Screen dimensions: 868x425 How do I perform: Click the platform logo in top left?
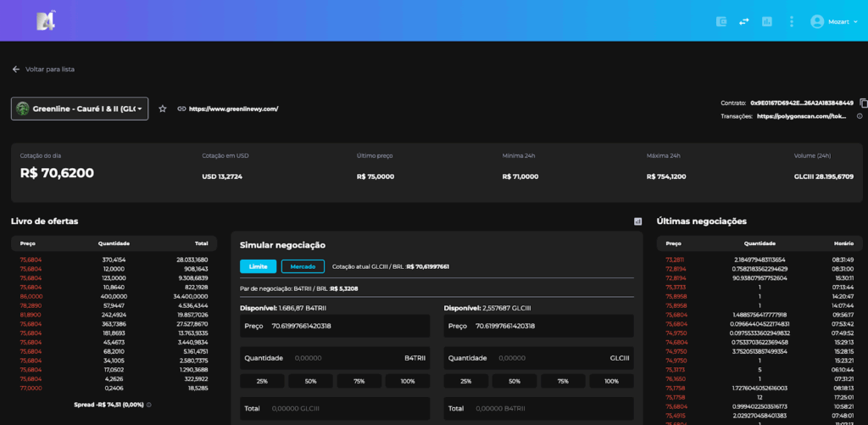tap(45, 21)
